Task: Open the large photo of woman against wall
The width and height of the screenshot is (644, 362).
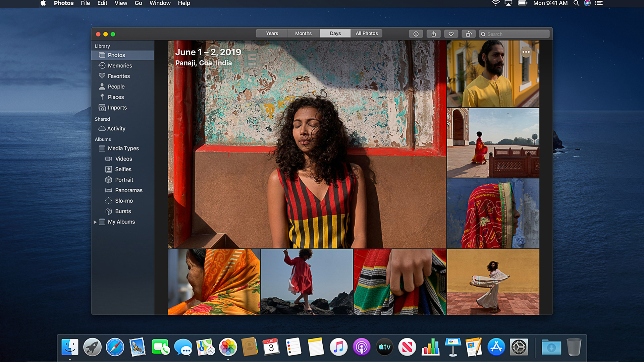Action: (307, 144)
